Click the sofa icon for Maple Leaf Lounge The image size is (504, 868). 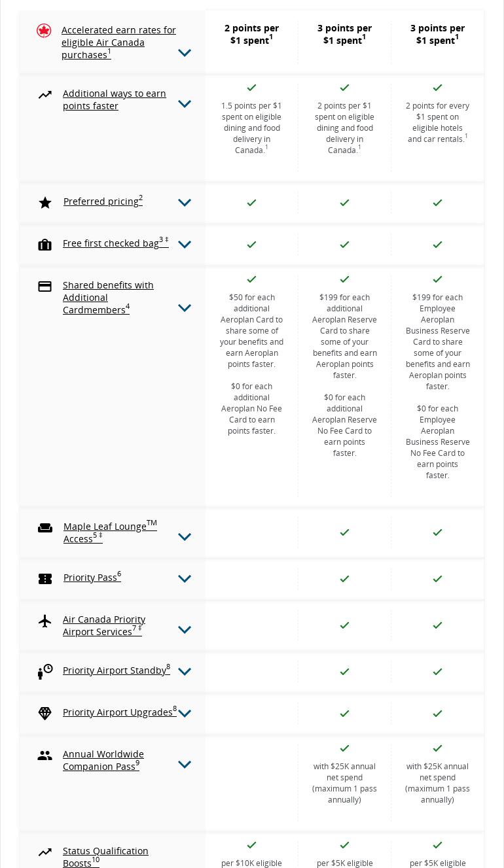[x=45, y=528]
